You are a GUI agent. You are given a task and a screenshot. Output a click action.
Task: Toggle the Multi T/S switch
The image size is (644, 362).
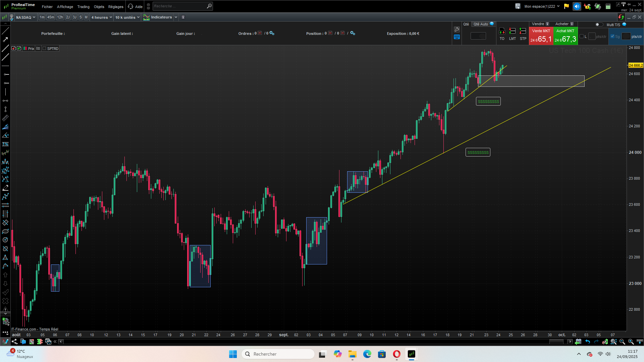pyautogui.click(x=599, y=24)
